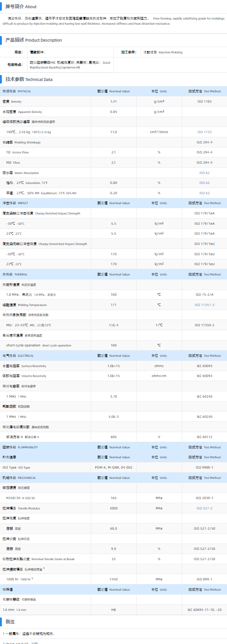Click ISO 11359-2 test method cell
This screenshot has width=227, height=644.
(x=204, y=325)
